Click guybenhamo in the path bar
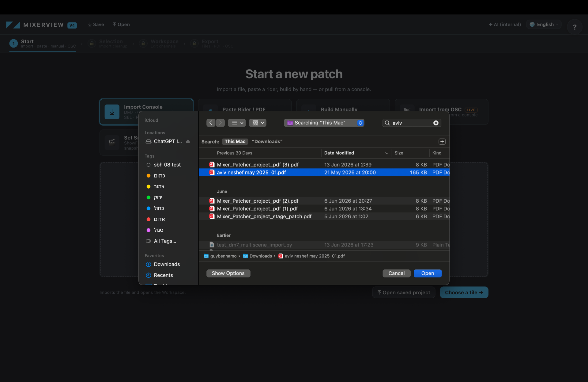The width and height of the screenshot is (588, 382). click(220, 256)
